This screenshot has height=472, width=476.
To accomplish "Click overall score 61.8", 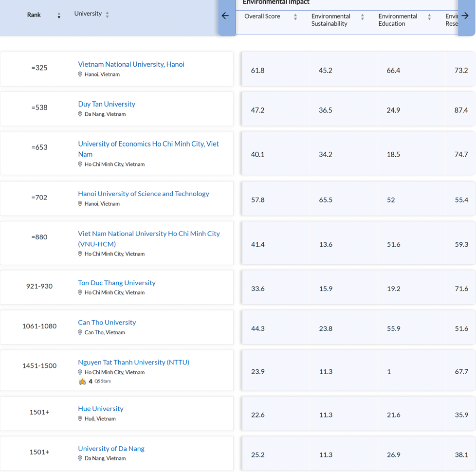I will click(258, 71).
